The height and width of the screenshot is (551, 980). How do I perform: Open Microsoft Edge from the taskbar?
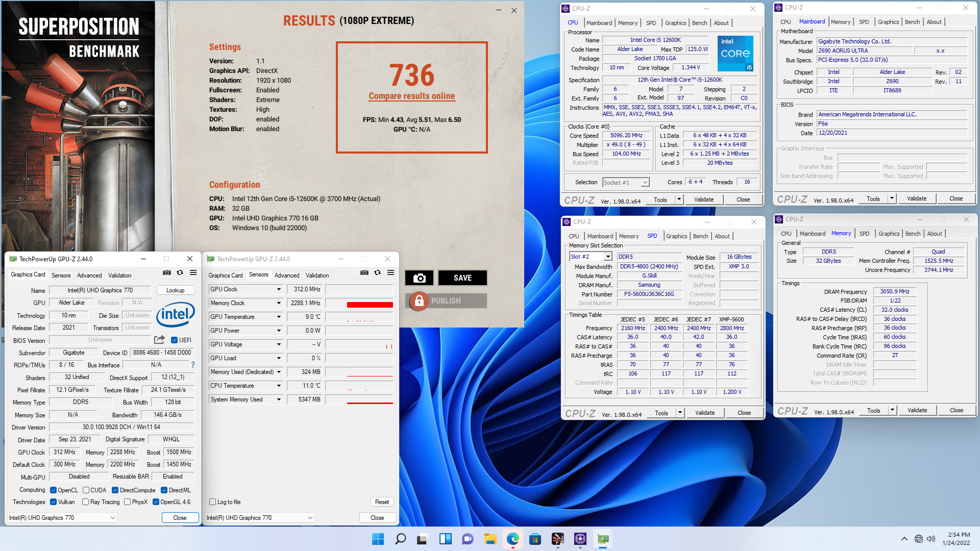click(512, 539)
